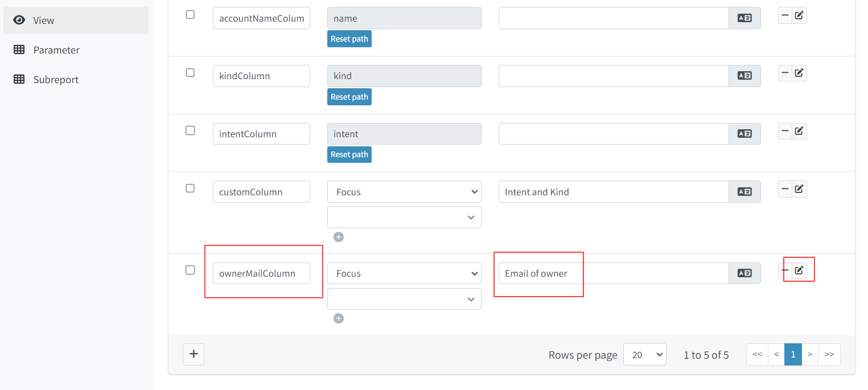Expand the Rows per page dropdown
This screenshot has height=390, width=868.
644,355
